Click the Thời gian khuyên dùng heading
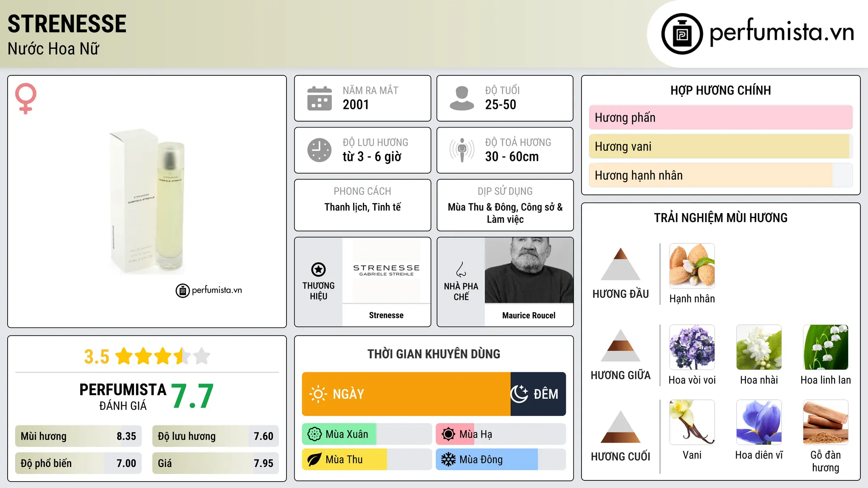 tap(434, 354)
